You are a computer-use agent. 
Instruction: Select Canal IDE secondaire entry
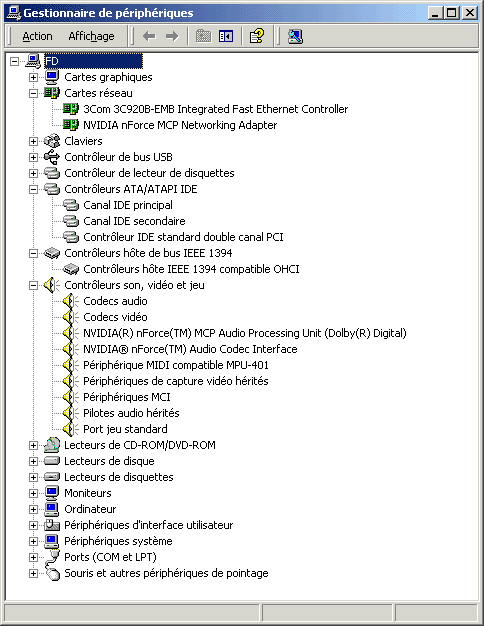(134, 221)
